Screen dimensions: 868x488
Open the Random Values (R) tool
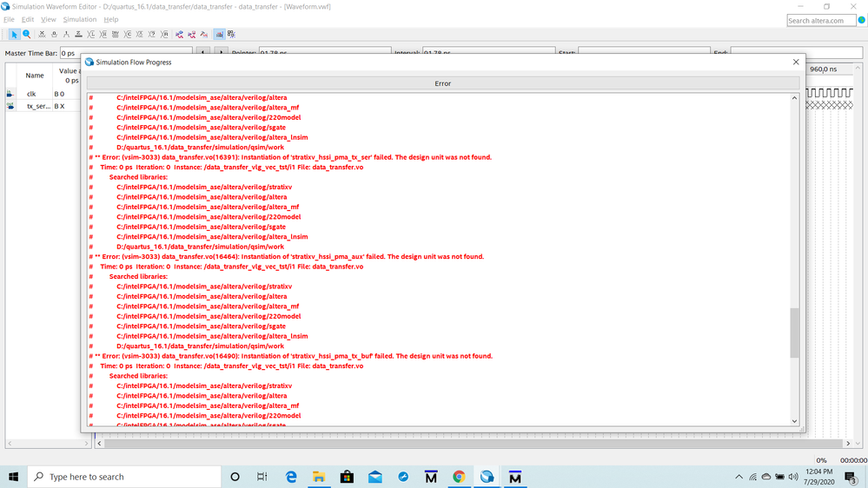pos(164,35)
